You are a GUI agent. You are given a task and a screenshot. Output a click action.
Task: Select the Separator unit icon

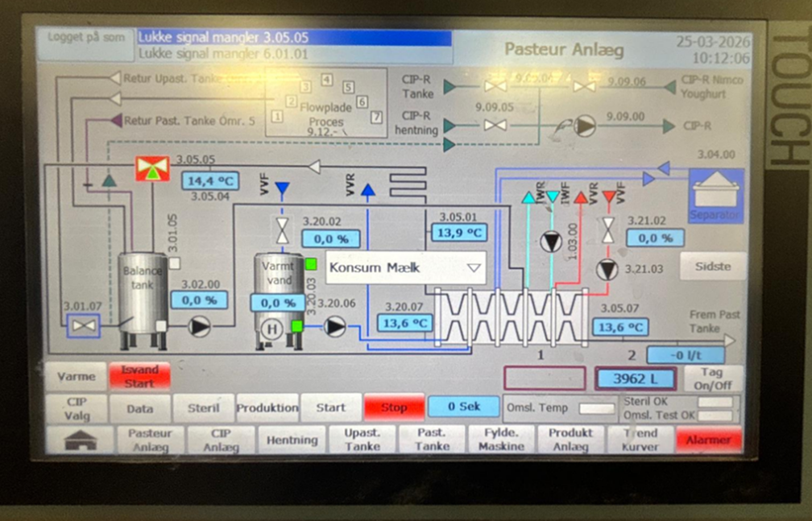pyautogui.click(x=715, y=196)
